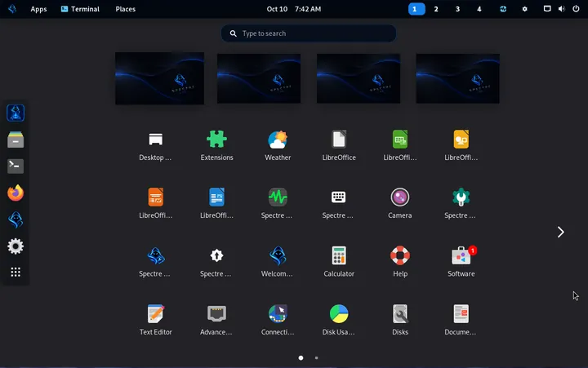
Task: Open Files manager from the dock
Action: pos(16,140)
